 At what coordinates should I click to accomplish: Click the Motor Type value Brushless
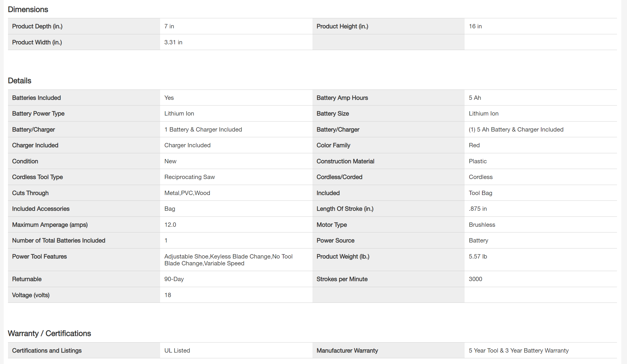click(482, 225)
